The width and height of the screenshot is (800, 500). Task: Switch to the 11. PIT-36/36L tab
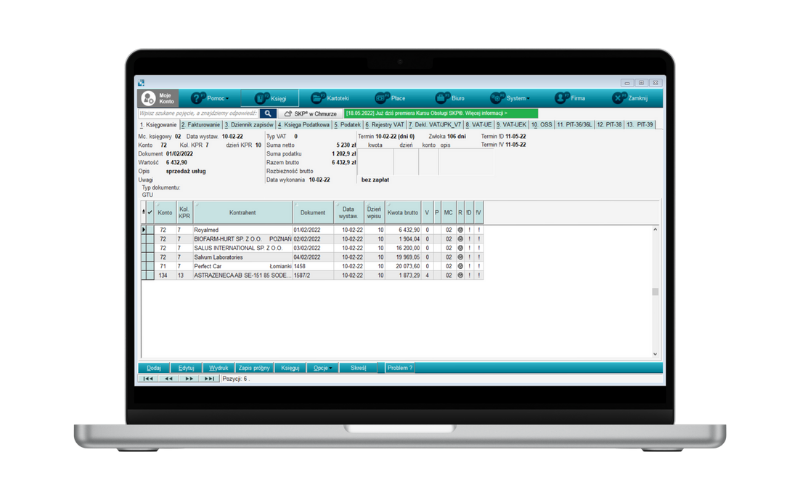574,124
